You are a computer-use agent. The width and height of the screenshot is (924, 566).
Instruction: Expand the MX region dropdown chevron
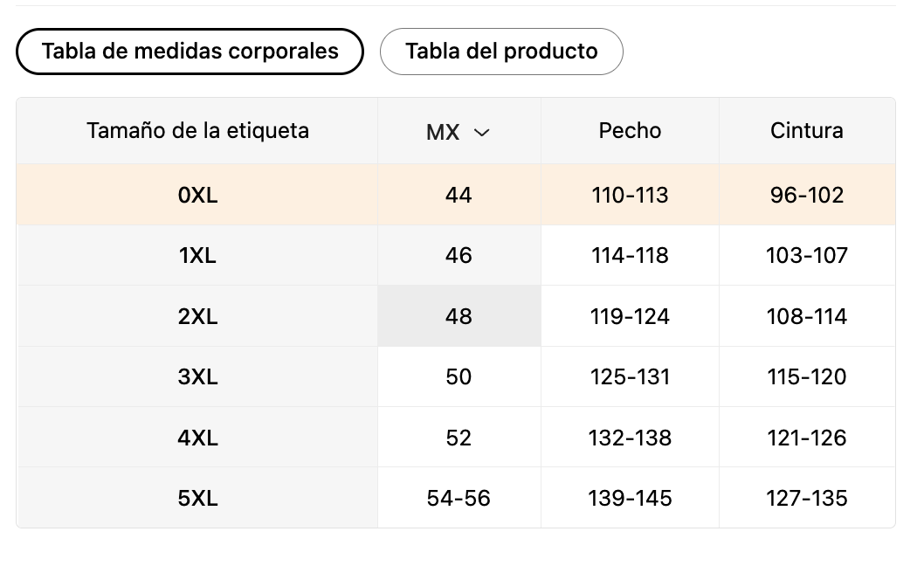[x=481, y=133]
